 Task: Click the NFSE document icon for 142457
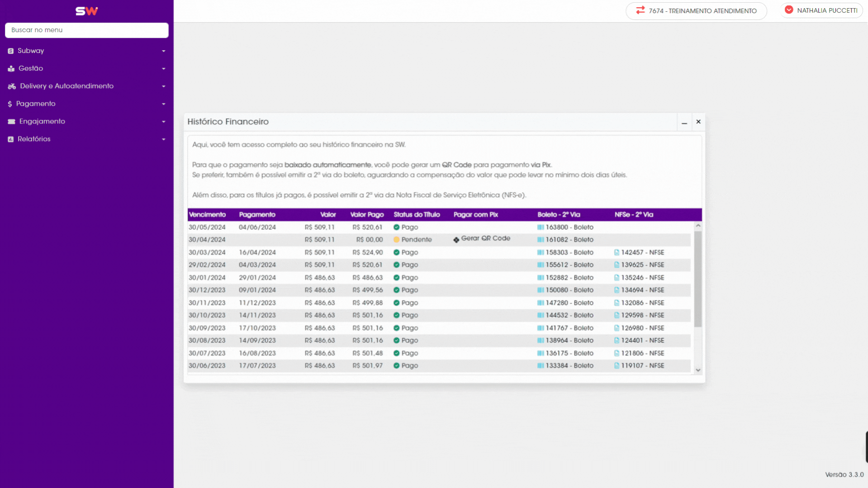click(617, 252)
